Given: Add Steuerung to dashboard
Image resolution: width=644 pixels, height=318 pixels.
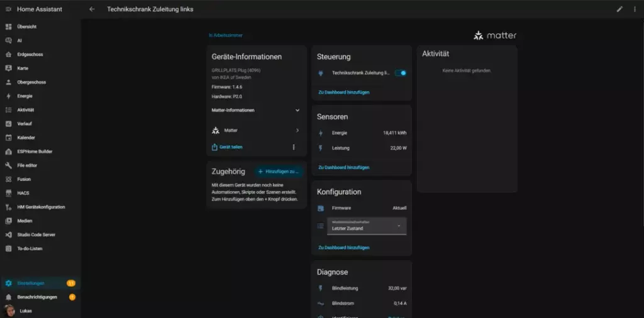Looking at the screenshot, I should coord(344,92).
